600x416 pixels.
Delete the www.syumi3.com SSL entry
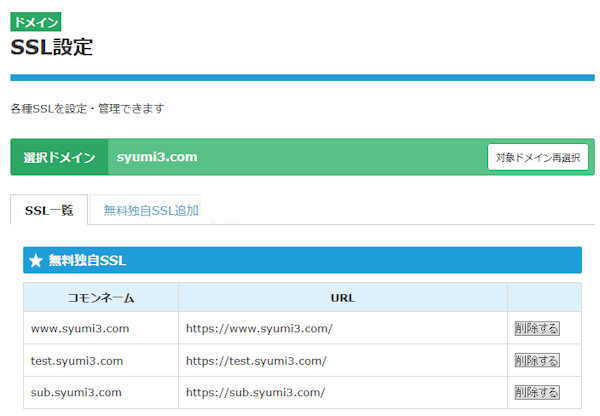tap(537, 328)
